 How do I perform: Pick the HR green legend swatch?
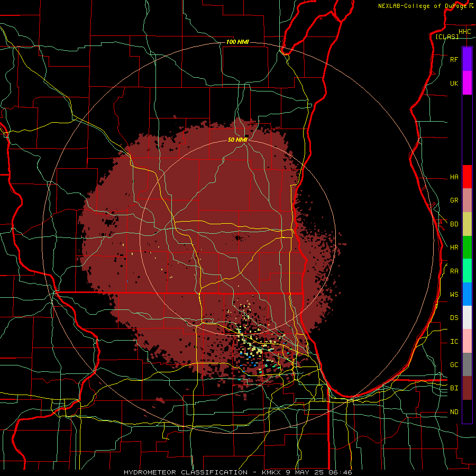pos(467,248)
